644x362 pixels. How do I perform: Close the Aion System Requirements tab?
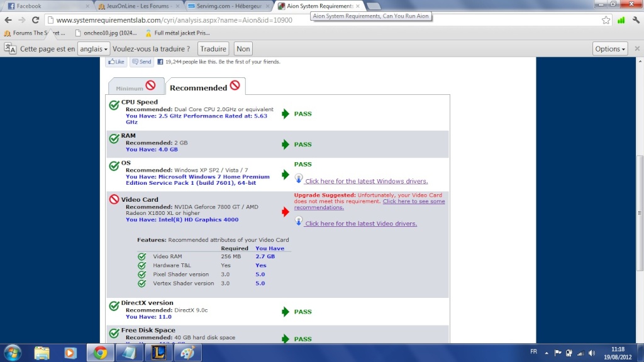[358, 6]
